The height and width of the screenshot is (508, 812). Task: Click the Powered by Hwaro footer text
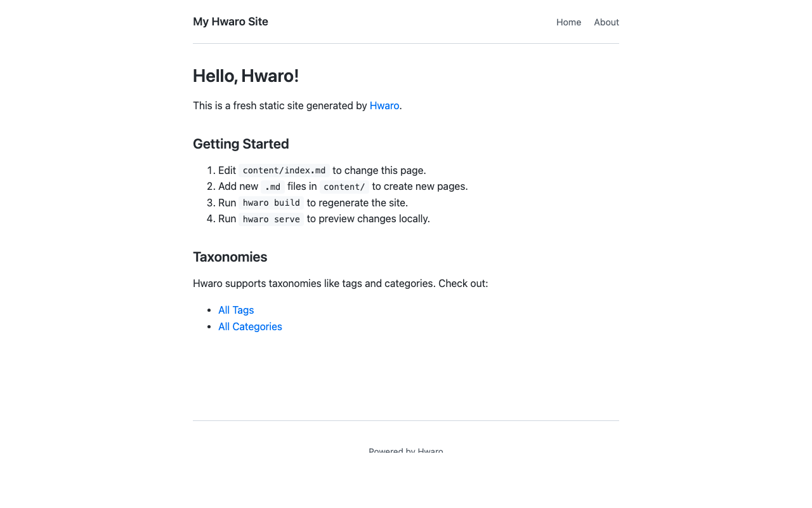[x=406, y=451]
